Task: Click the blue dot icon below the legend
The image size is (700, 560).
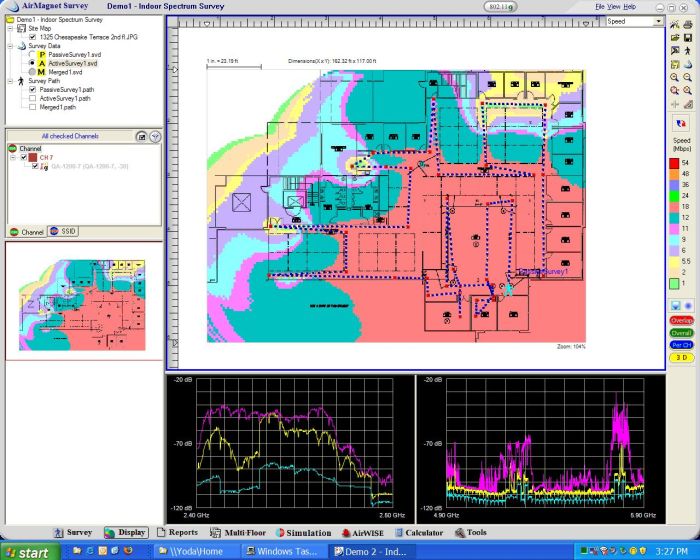Action: (x=688, y=305)
